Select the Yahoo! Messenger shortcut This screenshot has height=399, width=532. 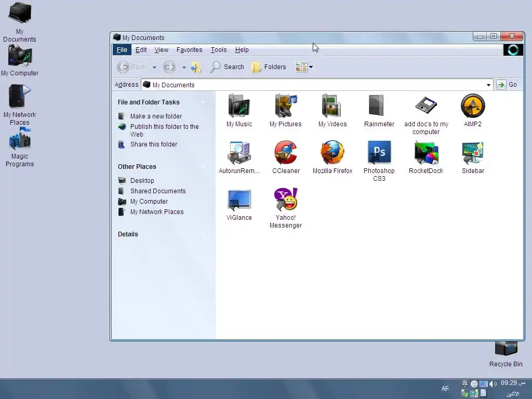pyautogui.click(x=286, y=199)
